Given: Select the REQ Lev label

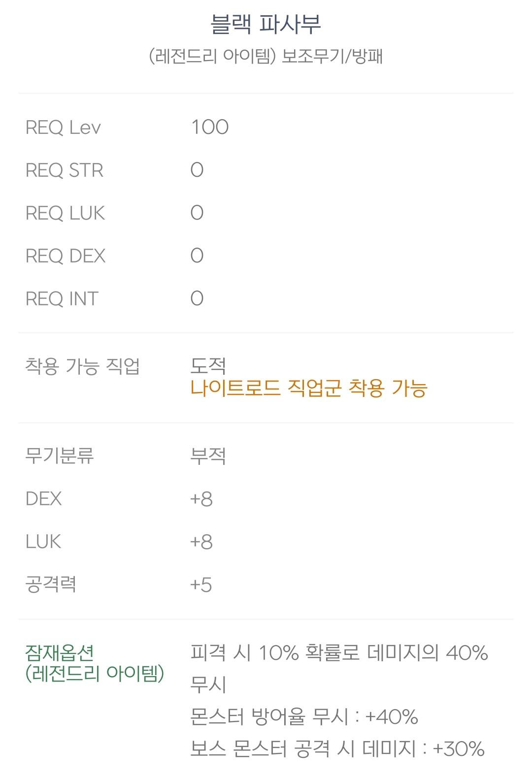Looking at the screenshot, I should coord(63,128).
